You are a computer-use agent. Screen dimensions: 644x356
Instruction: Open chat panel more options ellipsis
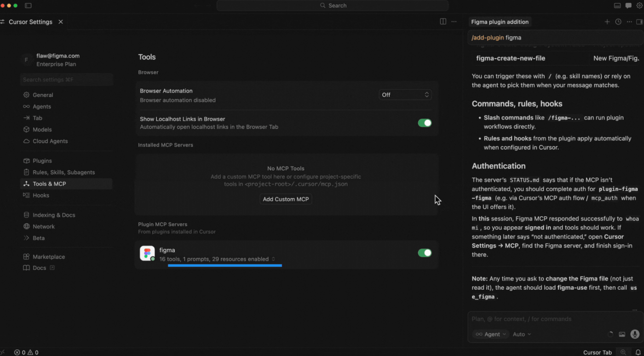pyautogui.click(x=629, y=22)
